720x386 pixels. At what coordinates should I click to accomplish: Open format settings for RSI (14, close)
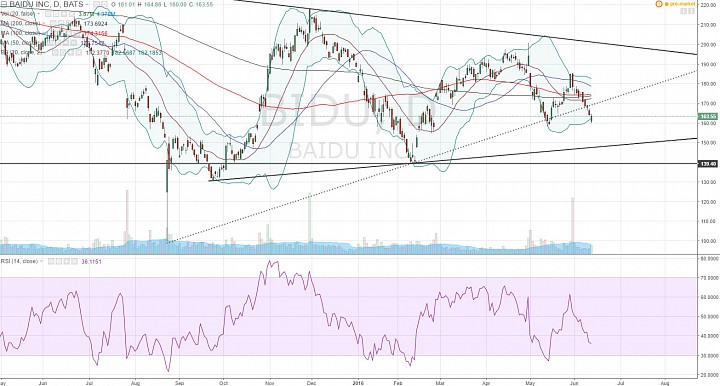point(59,261)
